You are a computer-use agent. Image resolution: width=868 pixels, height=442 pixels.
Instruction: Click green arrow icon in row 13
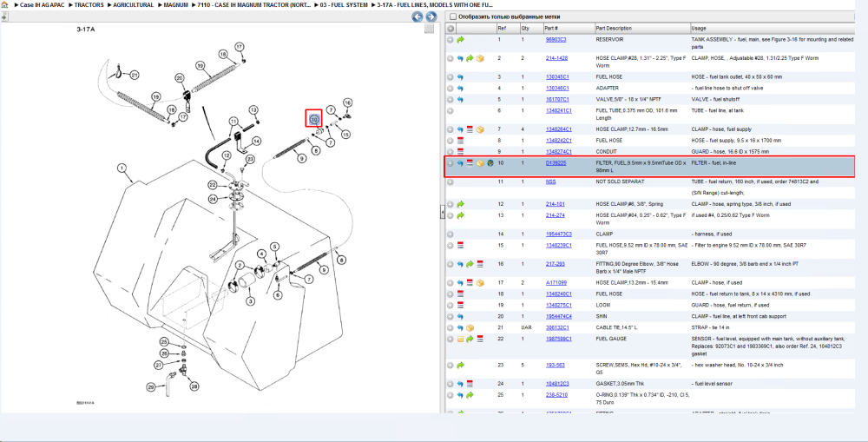pyautogui.click(x=461, y=215)
